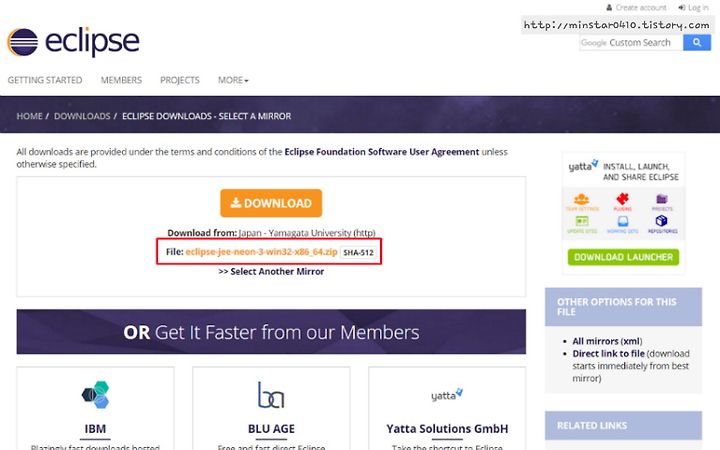Open the GETTING STARTED menu item

pos(45,80)
